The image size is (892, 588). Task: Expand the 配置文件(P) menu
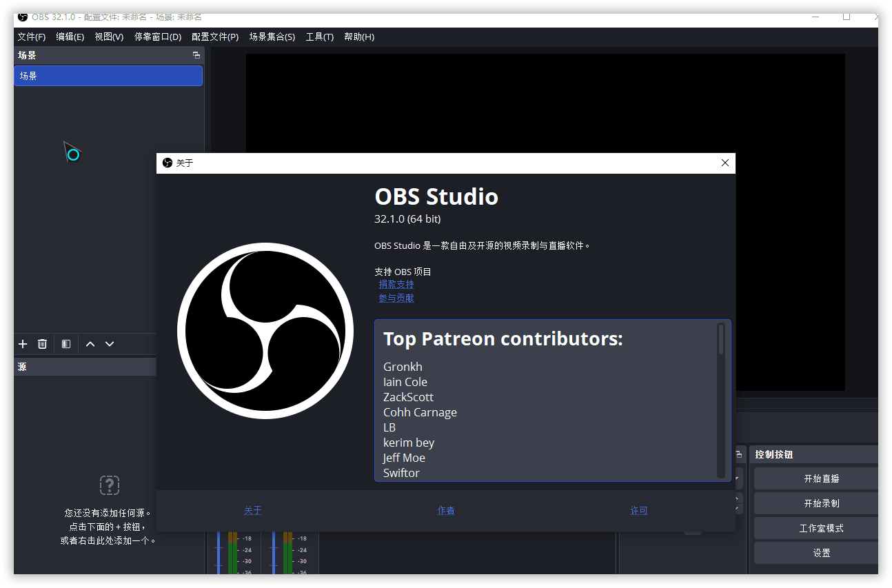tap(215, 37)
